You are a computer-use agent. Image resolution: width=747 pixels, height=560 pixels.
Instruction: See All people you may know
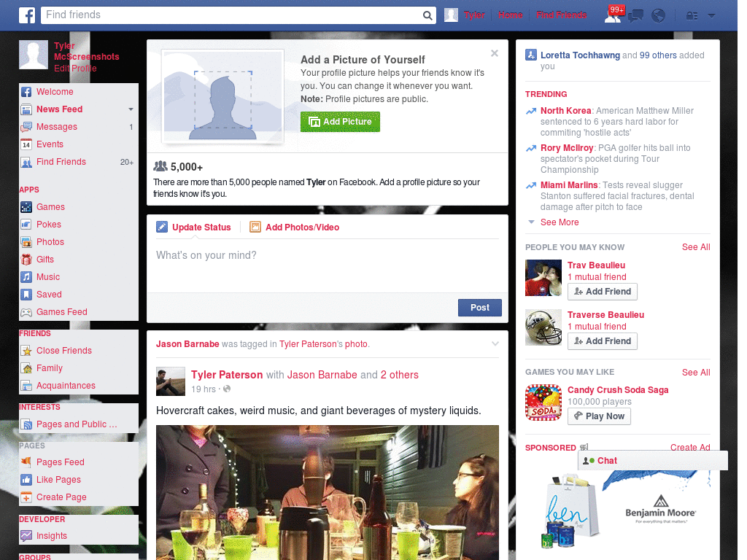point(695,247)
